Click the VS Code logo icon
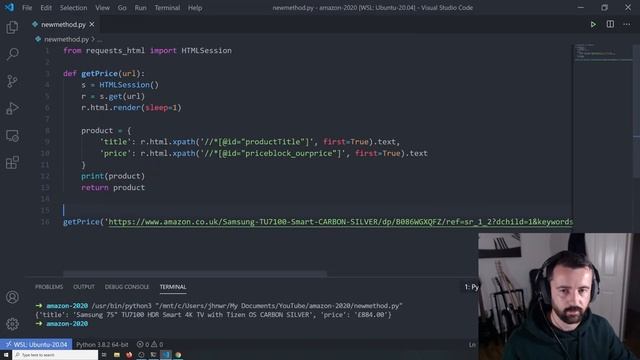 coord(9,7)
